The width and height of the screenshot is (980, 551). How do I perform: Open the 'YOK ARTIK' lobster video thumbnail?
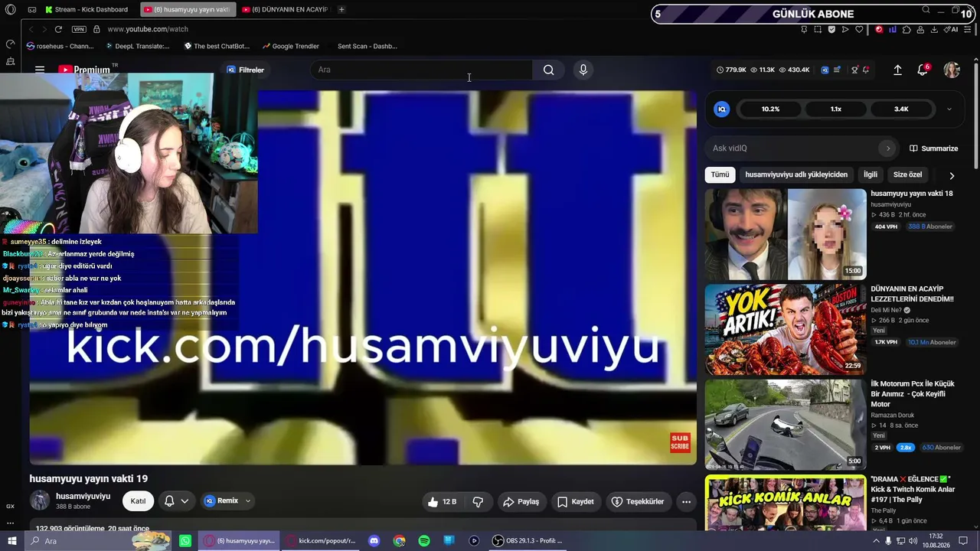(786, 330)
